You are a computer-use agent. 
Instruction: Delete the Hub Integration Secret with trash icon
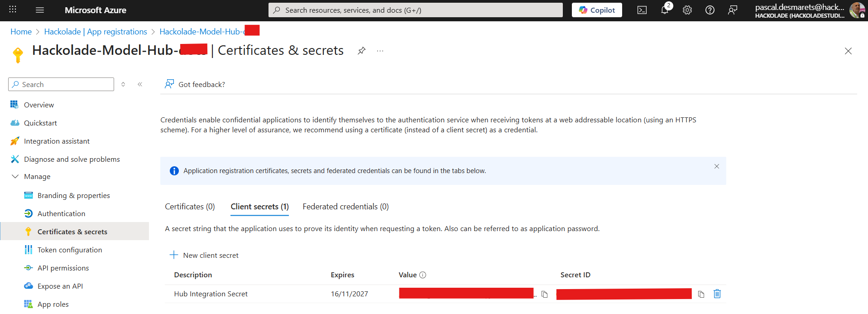coord(717,294)
